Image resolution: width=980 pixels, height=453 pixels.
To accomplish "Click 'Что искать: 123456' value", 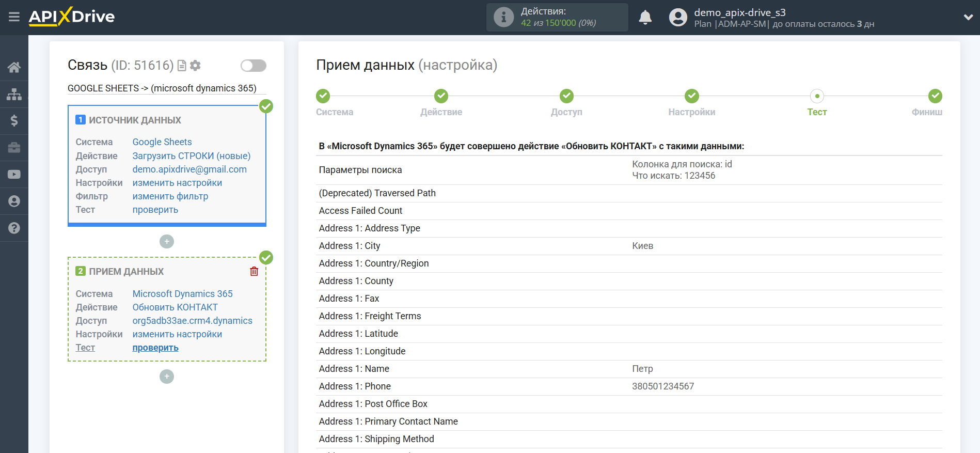I will [674, 176].
